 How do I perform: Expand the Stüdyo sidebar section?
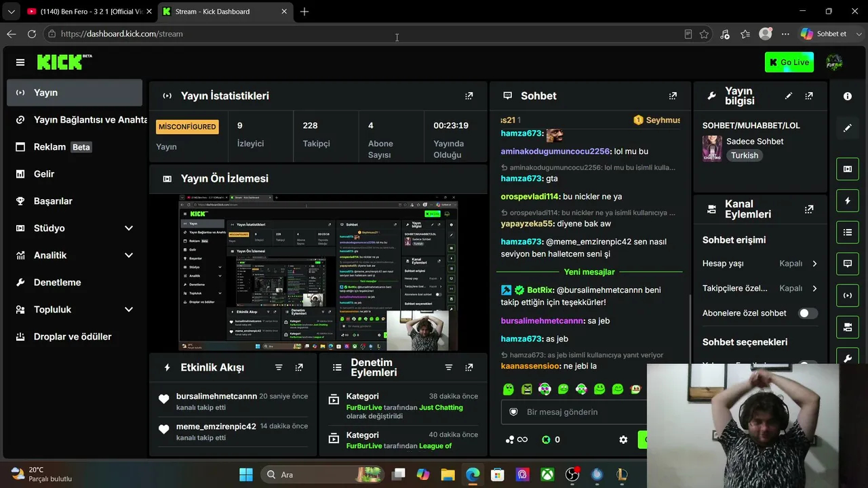129,228
